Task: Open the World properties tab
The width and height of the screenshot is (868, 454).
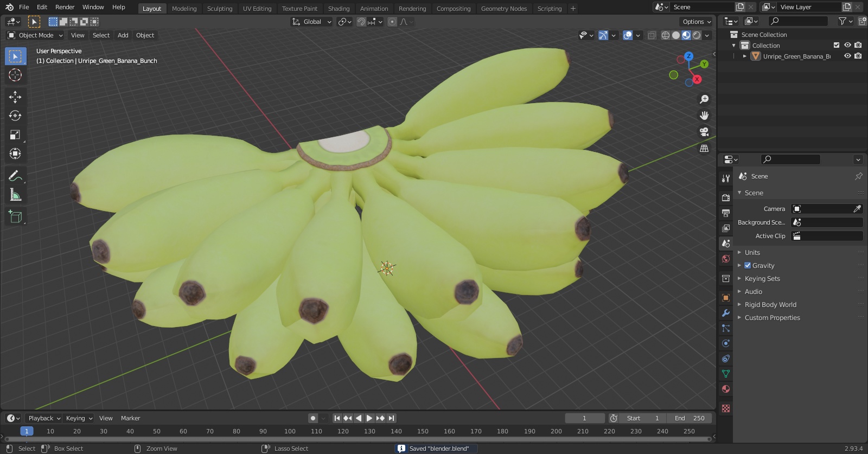Action: (x=726, y=259)
